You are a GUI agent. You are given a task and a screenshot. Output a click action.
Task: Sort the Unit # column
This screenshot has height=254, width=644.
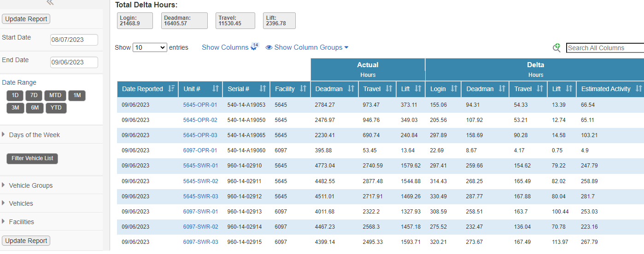tap(215, 89)
